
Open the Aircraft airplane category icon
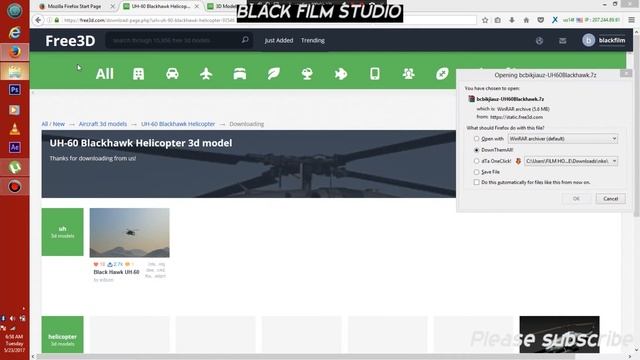click(206, 73)
